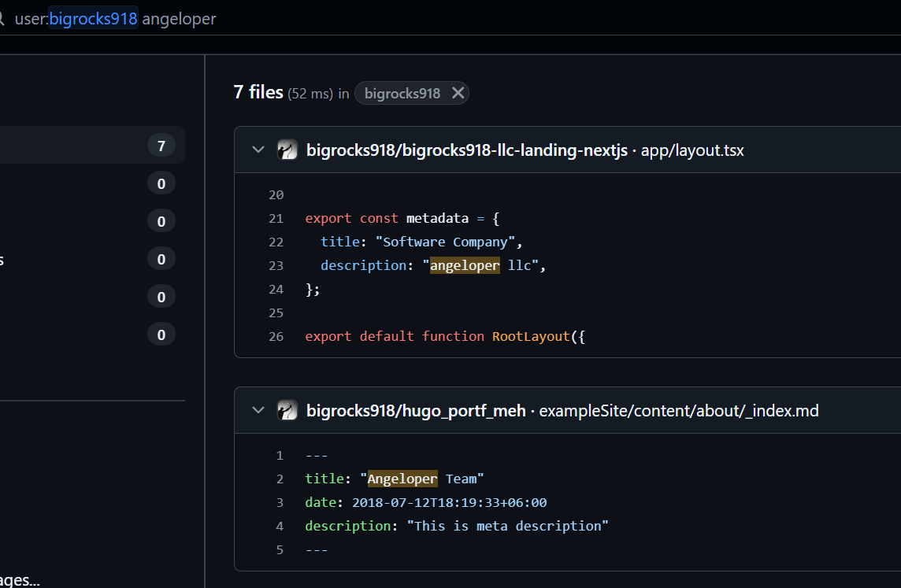Click the date value 2018-07-12T18:19:33+06:00
The width and height of the screenshot is (901, 588).
coord(450,502)
